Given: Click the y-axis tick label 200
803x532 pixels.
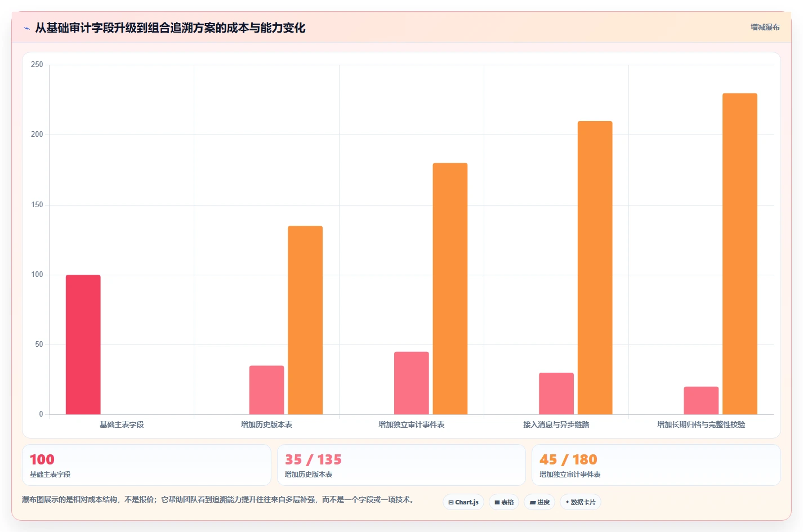Looking at the screenshot, I should click(x=37, y=135).
